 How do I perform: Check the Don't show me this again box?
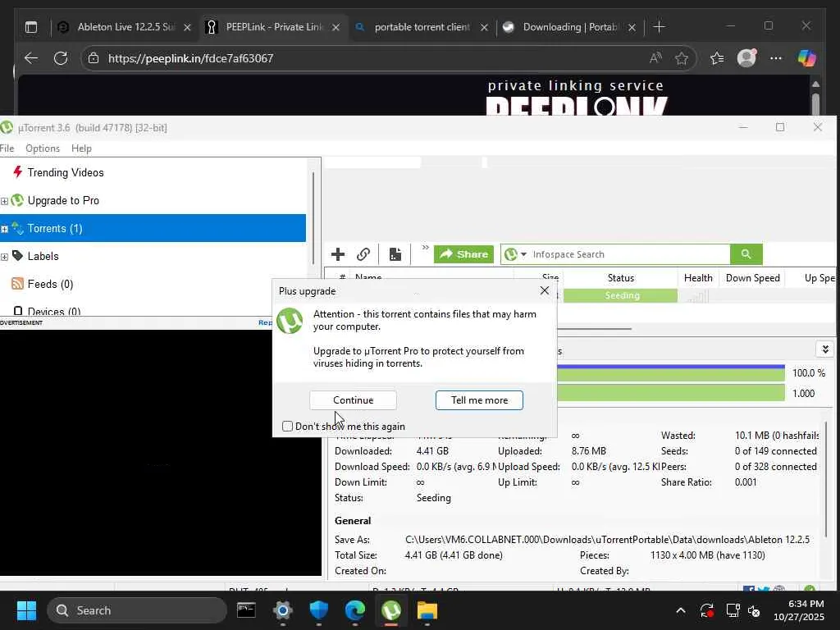click(x=288, y=426)
